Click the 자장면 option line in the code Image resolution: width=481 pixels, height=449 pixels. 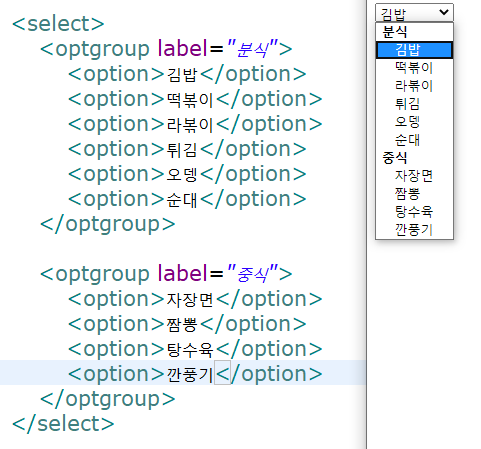[x=195, y=299]
